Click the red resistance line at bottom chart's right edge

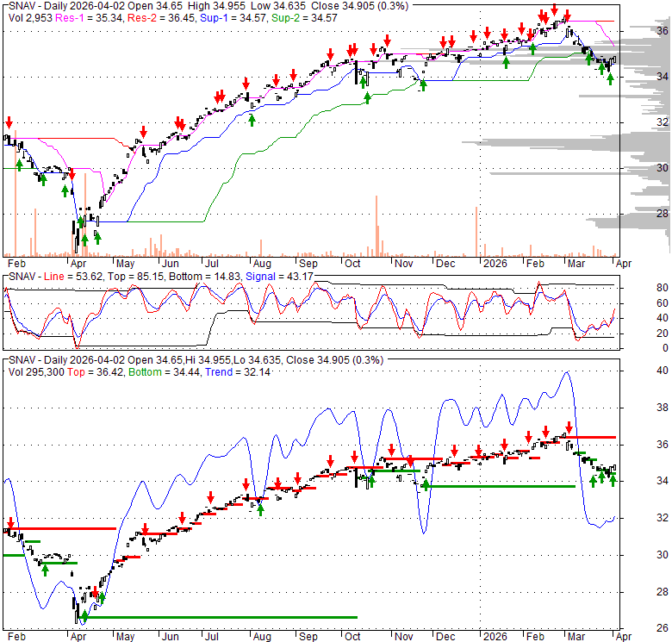tap(594, 438)
